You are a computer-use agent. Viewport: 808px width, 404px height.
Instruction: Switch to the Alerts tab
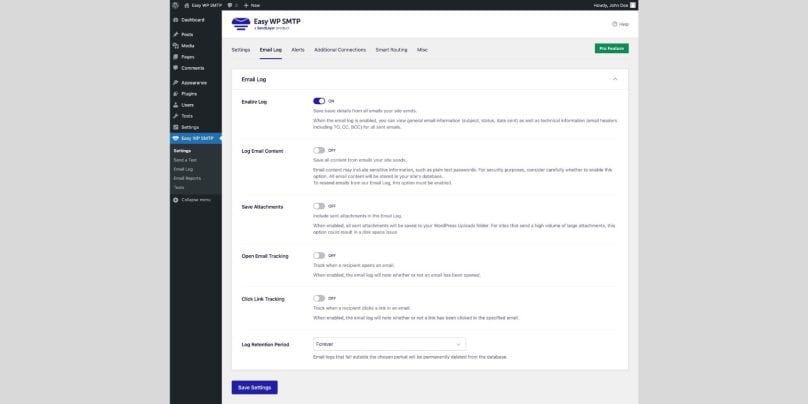coord(298,48)
